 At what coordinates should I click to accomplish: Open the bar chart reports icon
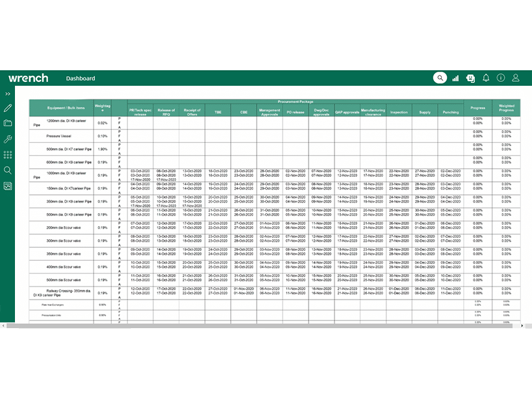coord(455,79)
